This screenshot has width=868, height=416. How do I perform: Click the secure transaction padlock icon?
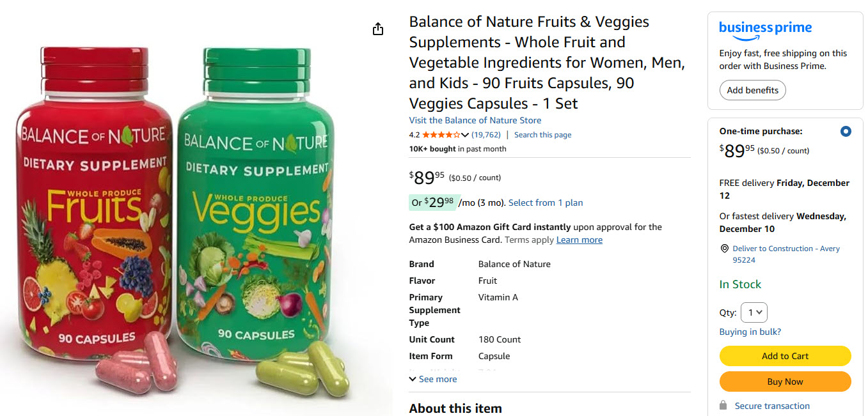(723, 406)
